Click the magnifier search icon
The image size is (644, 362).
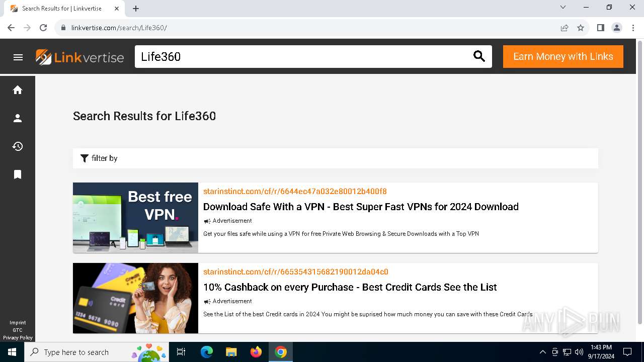pyautogui.click(x=479, y=57)
